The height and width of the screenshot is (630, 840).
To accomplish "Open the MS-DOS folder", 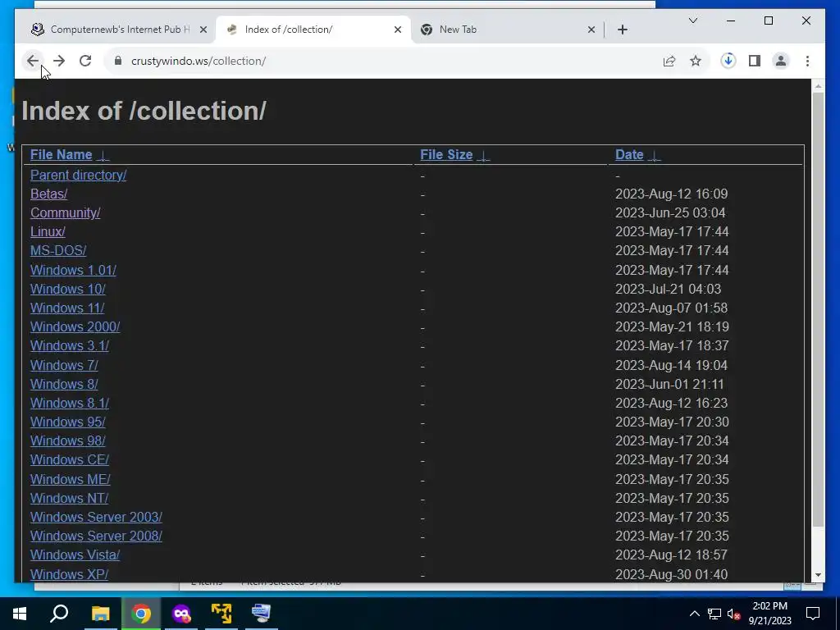I will tap(58, 251).
